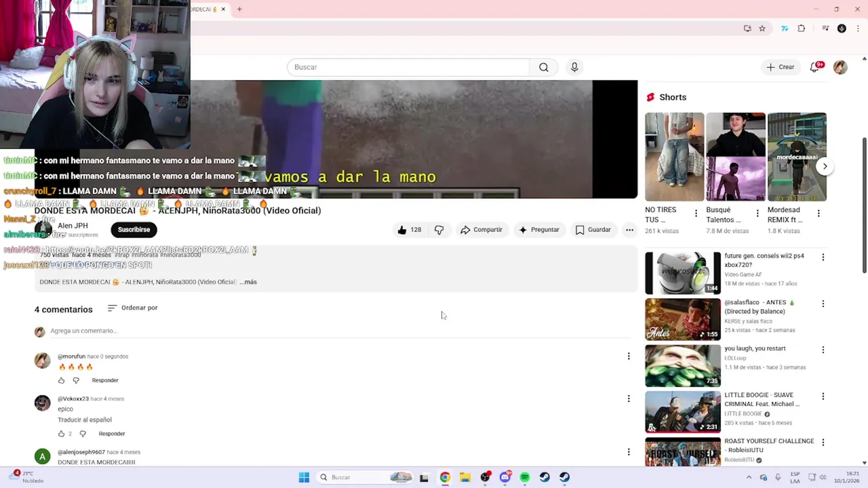Click the Agrega un comentario field
Screen dimensions: 868x488
pos(339,331)
